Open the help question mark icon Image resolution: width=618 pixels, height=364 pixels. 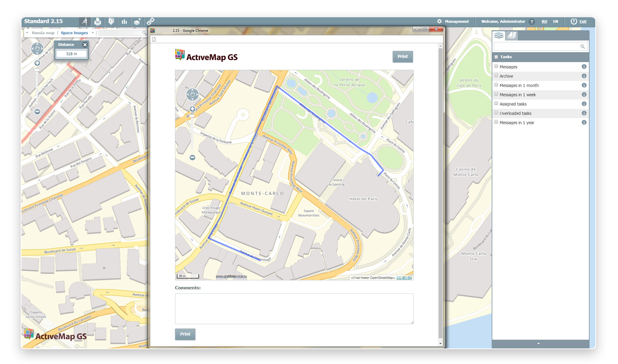point(532,22)
